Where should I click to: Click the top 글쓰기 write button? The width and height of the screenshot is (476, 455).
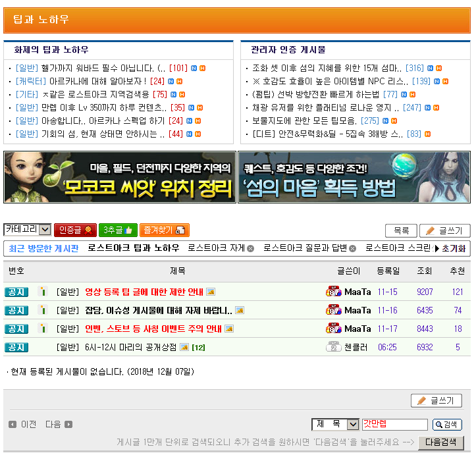[x=444, y=230]
